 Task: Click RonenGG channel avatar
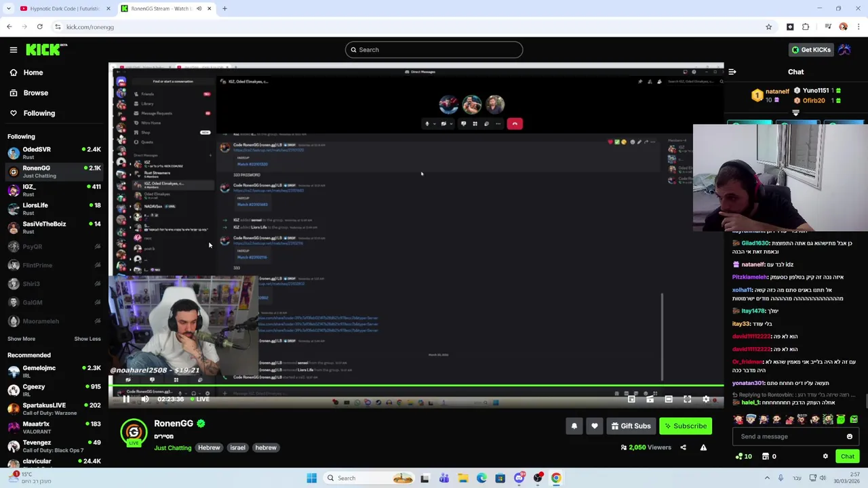(x=134, y=432)
